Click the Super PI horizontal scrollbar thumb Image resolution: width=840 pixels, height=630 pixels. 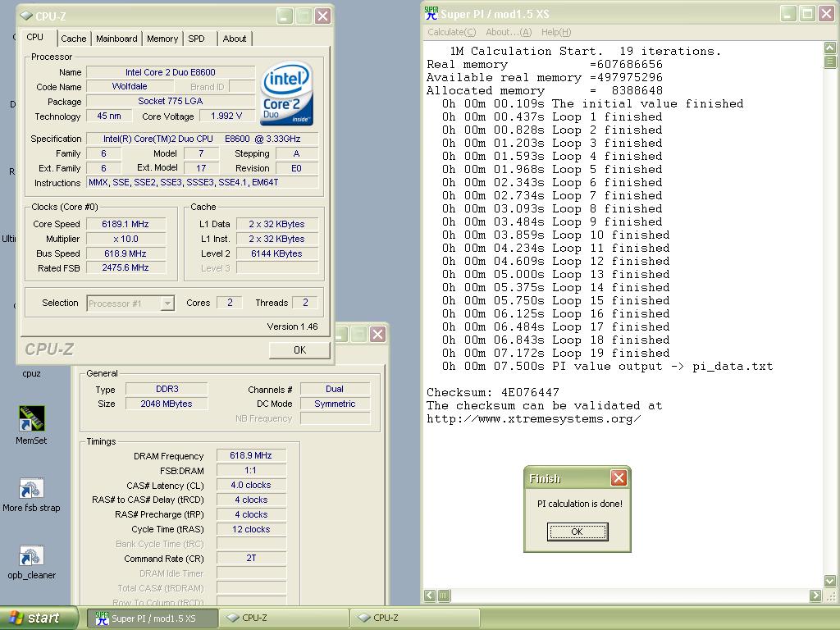(x=444, y=596)
